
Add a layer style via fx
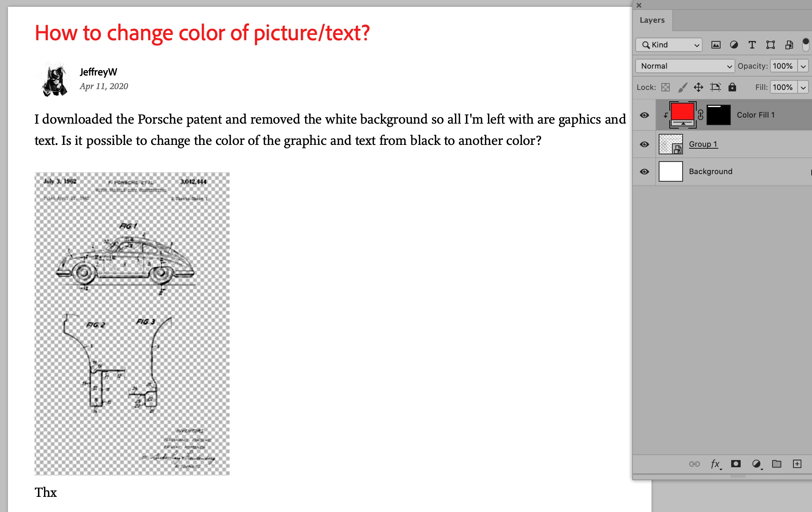715,464
